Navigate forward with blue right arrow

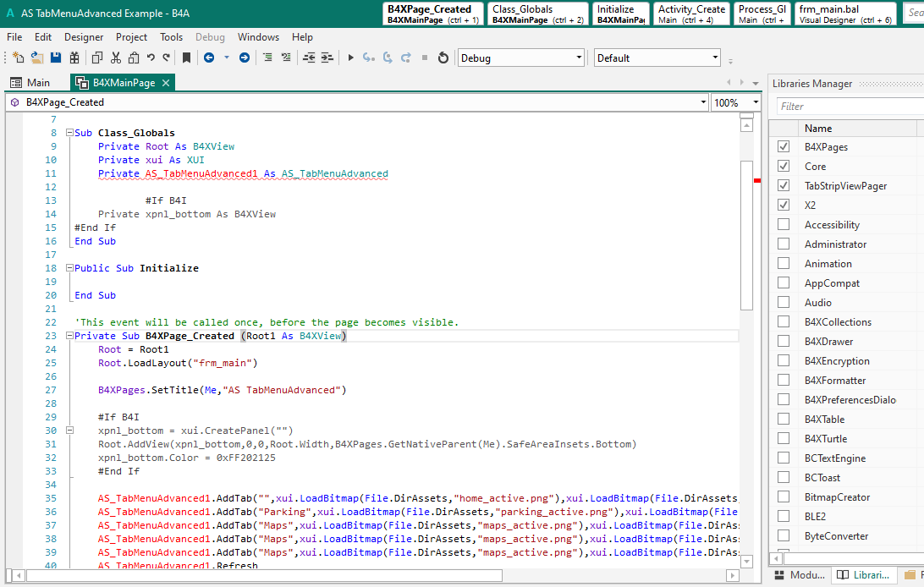click(245, 58)
